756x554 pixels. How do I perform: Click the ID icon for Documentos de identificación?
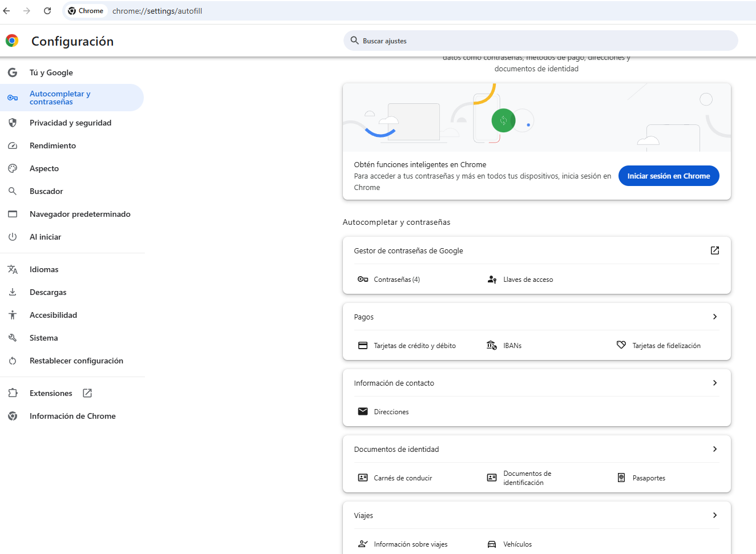(x=492, y=478)
